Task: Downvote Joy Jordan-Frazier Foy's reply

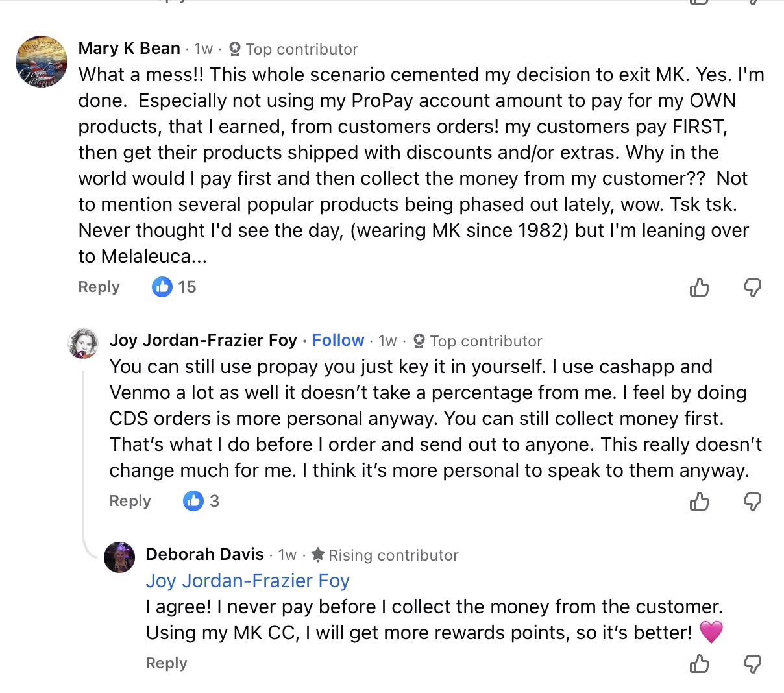Action: [x=752, y=501]
